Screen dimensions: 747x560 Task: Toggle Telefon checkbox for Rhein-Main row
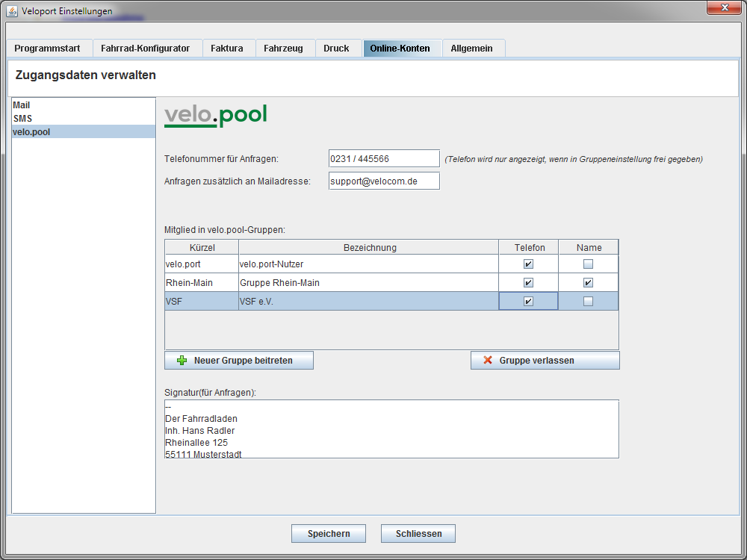(x=528, y=283)
